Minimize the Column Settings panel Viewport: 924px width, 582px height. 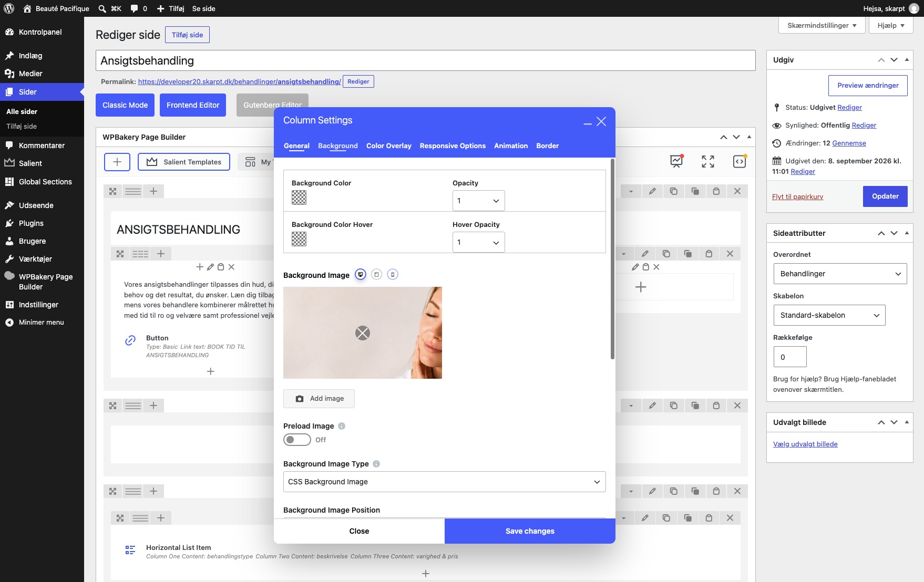click(x=588, y=122)
